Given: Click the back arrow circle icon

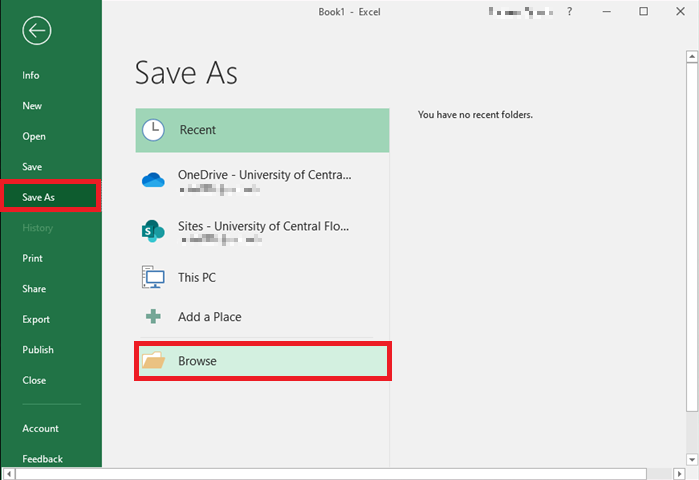Looking at the screenshot, I should [37, 30].
